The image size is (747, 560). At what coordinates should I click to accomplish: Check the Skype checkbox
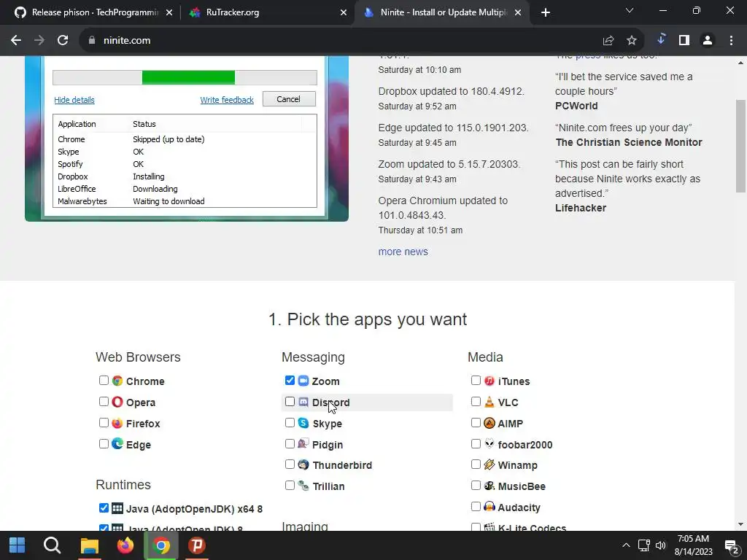coord(290,422)
